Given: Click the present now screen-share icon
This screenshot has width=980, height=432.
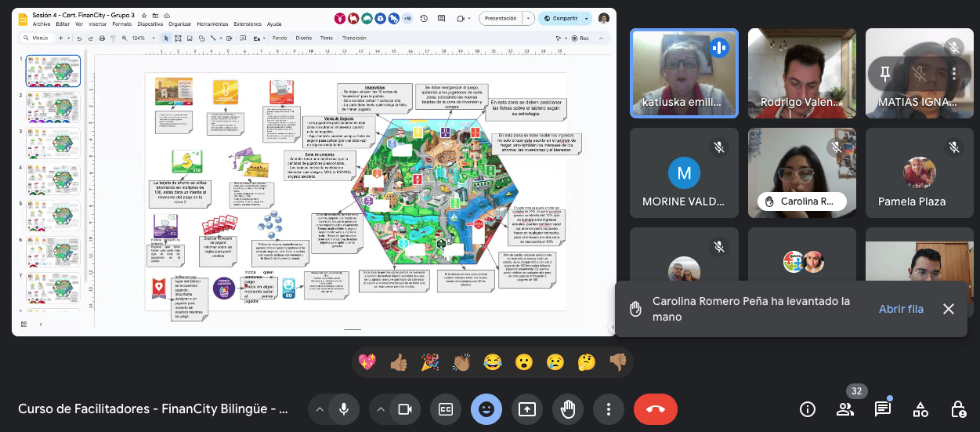Looking at the screenshot, I should [527, 408].
